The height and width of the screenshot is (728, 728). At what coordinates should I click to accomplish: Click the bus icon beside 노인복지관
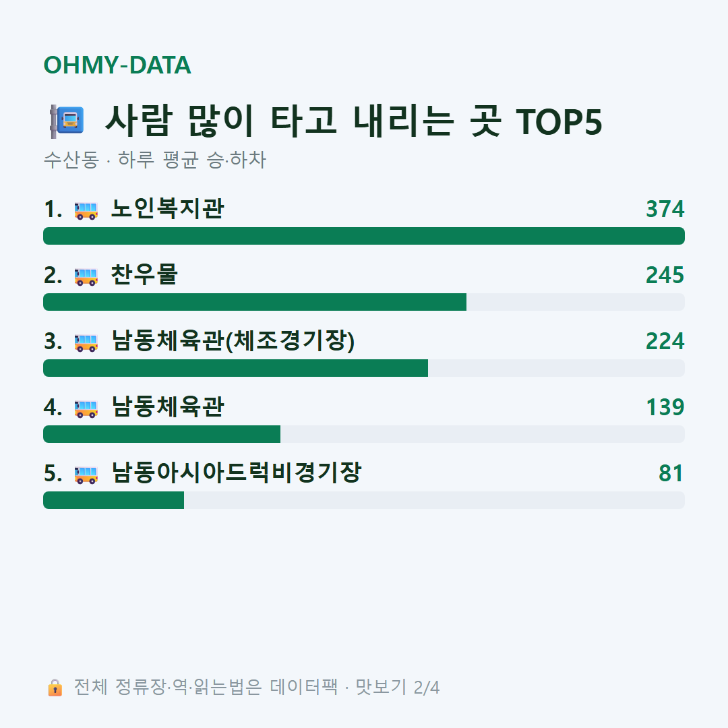pyautogui.click(x=86, y=210)
